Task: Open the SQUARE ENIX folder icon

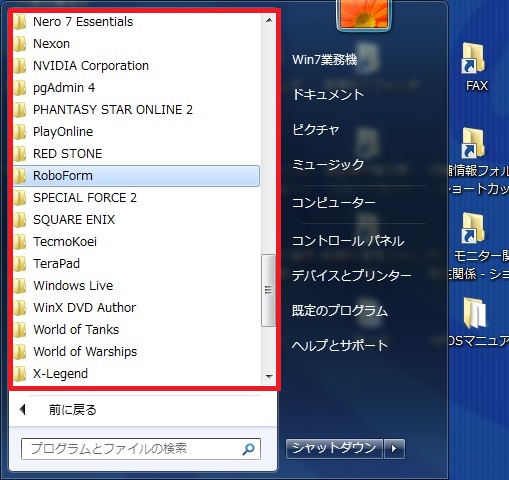Action: (20, 220)
